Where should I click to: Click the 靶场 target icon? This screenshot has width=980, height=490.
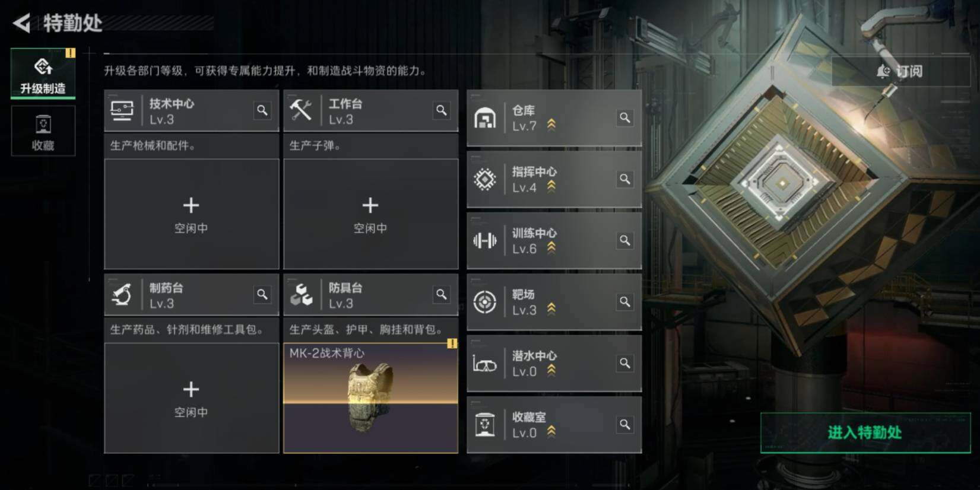click(x=485, y=302)
